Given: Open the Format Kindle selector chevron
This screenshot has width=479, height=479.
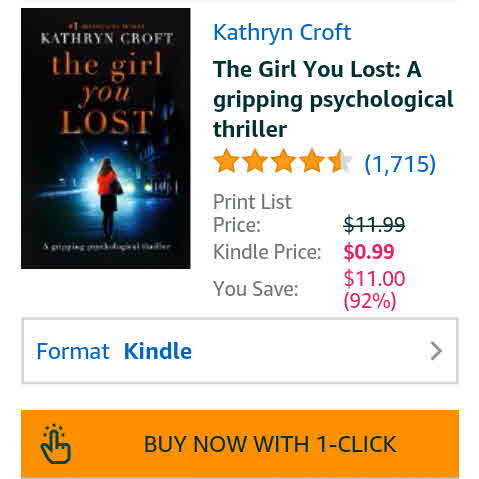Looking at the screenshot, I should tap(436, 351).
